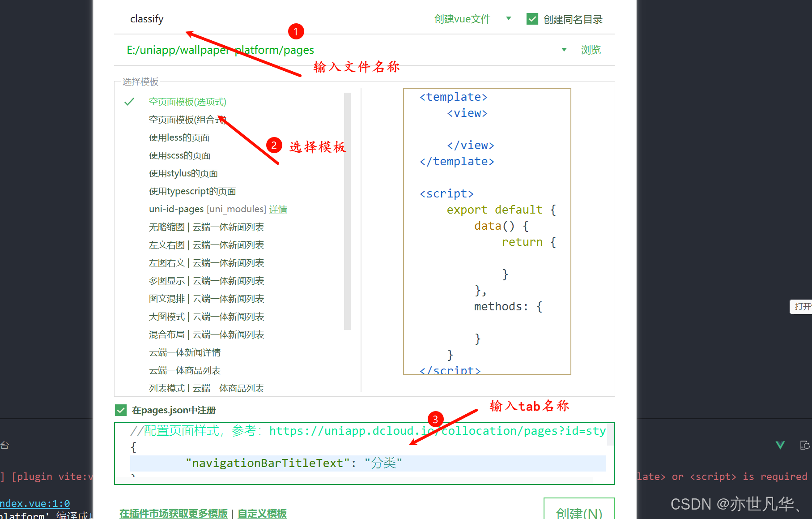Select template 使用less的页面
This screenshot has width=812, height=519.
[x=179, y=137]
